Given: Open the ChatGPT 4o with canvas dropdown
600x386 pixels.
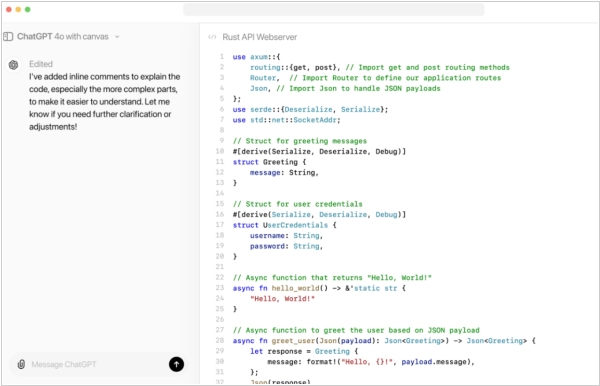Looking at the screenshot, I should click(68, 37).
